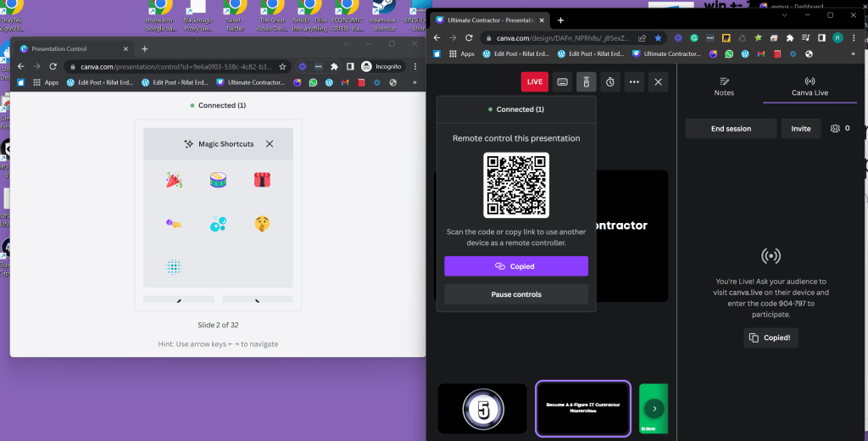
Task: Click the End session button
Action: [x=731, y=129]
